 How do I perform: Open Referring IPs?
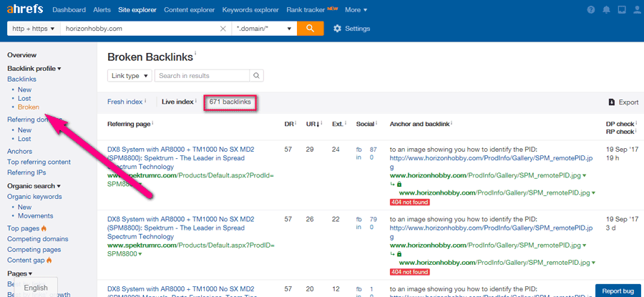coord(26,172)
